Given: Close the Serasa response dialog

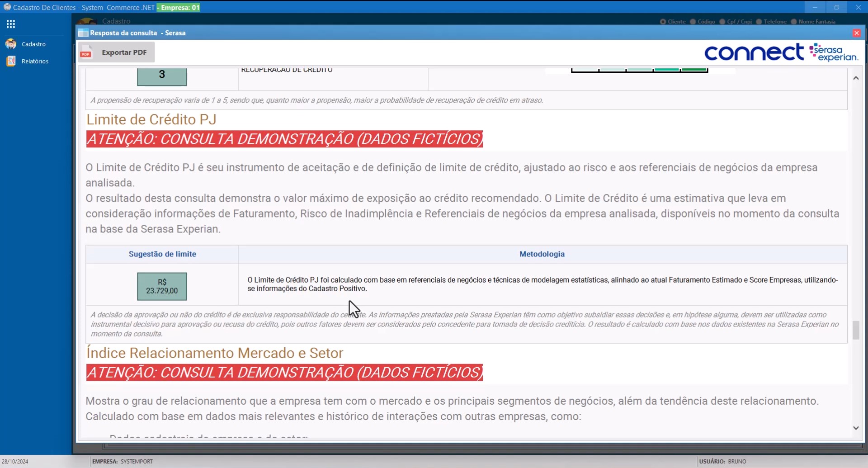Looking at the screenshot, I should point(856,33).
